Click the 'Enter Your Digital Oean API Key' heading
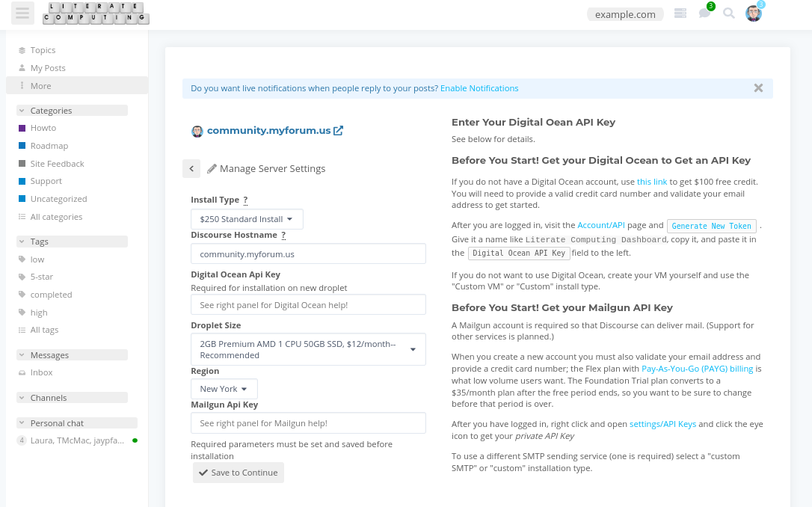Viewport: 812px width, 507px height. pyautogui.click(x=533, y=122)
